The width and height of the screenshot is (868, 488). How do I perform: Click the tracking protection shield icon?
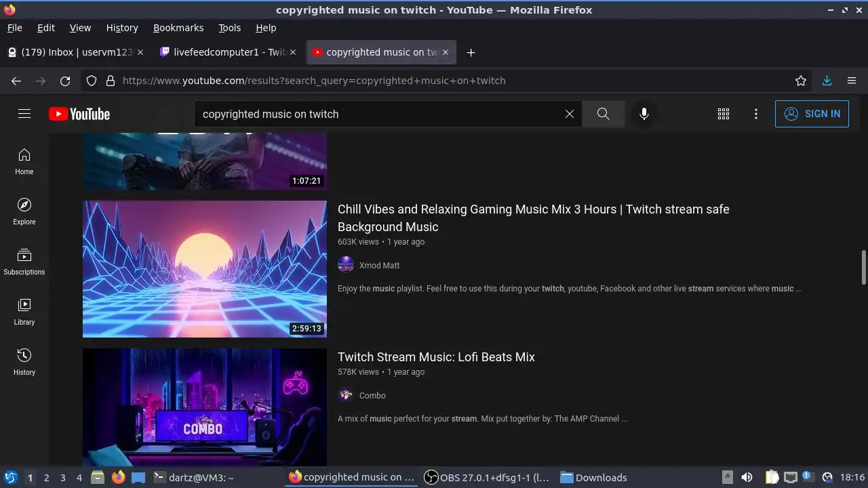coord(92,81)
